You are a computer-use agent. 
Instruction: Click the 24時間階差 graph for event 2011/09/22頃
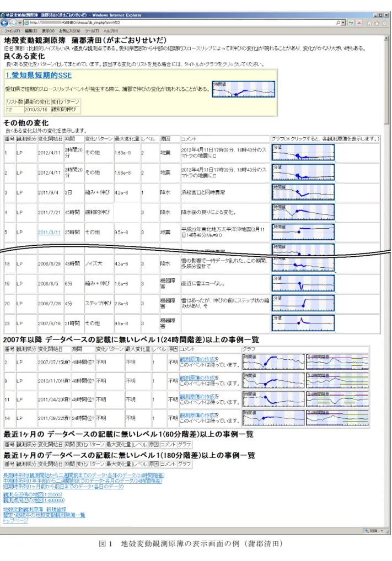pos(337,418)
